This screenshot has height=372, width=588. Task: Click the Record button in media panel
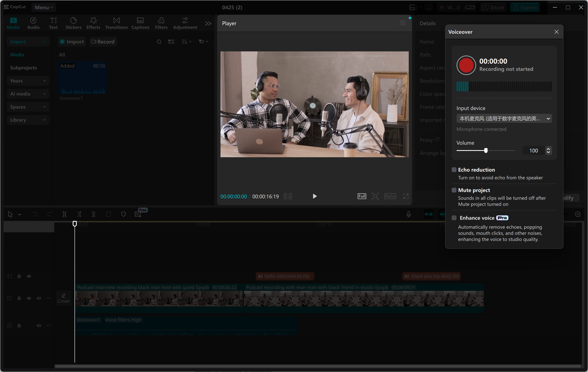[x=103, y=41]
